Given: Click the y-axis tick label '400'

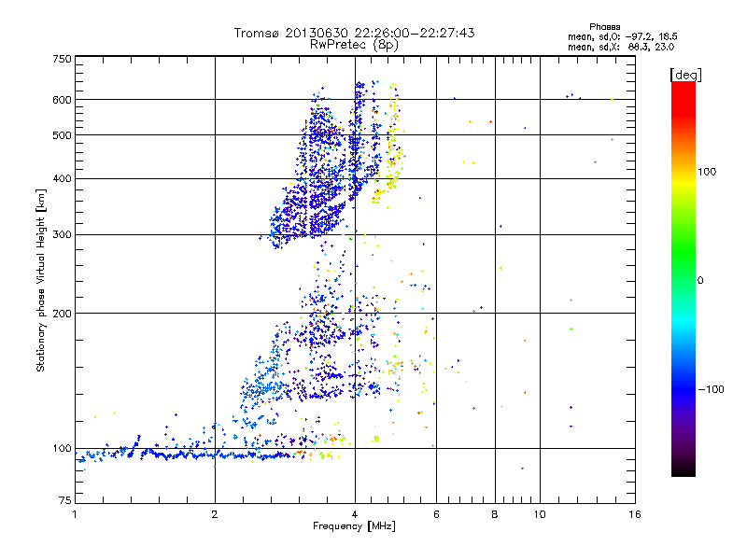Looking at the screenshot, I should [x=62, y=179].
